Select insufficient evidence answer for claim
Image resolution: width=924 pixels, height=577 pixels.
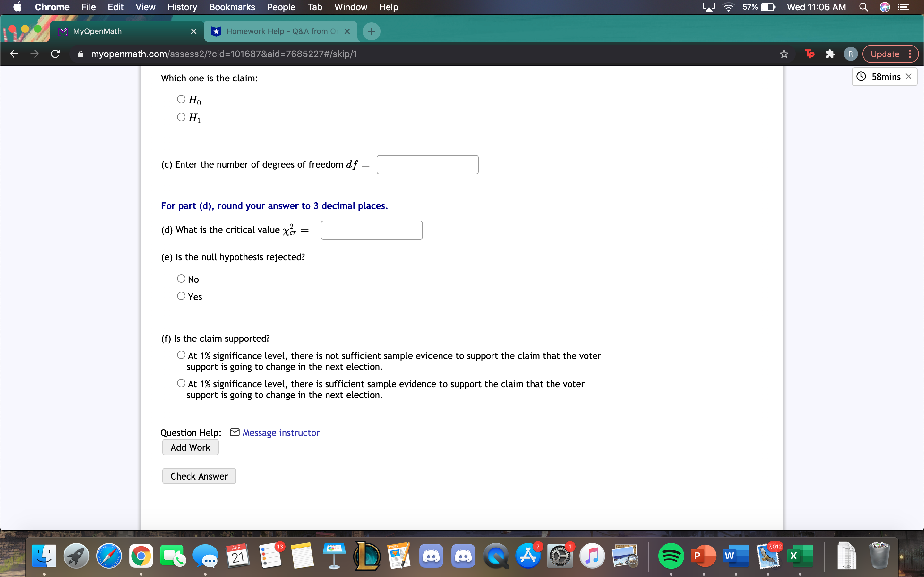[x=181, y=355]
